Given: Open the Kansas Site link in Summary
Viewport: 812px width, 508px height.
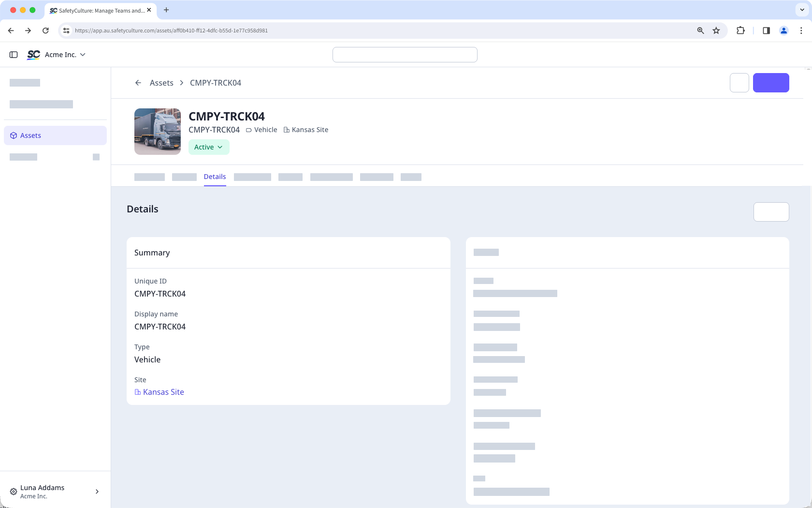Looking at the screenshot, I should (159, 392).
